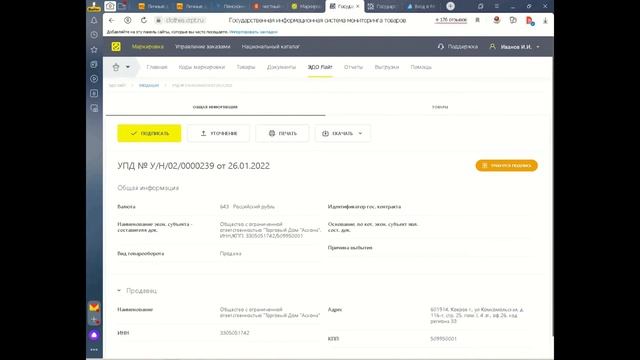Open Alice assistant purple icon in sidebar
The width and height of the screenshot is (640, 360).
(x=94, y=335)
